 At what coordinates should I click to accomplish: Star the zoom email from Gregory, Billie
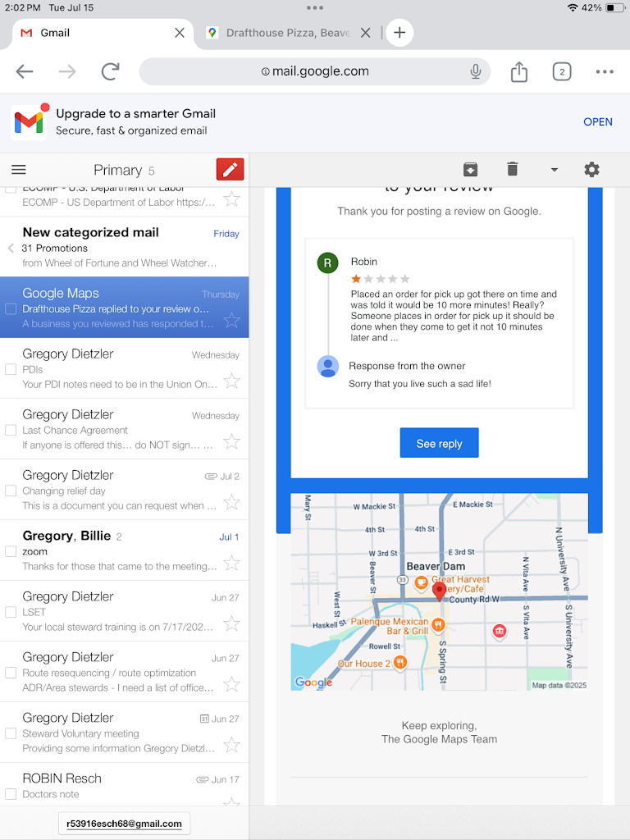click(x=231, y=563)
